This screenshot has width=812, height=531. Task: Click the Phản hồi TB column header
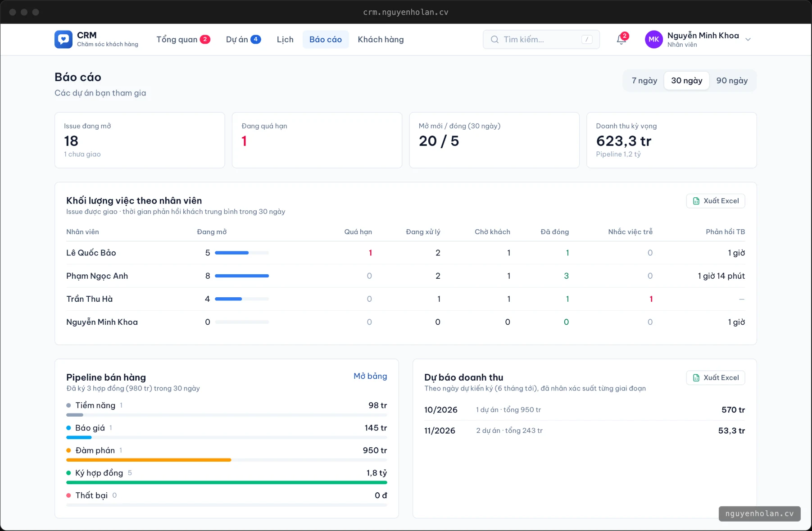pyautogui.click(x=725, y=232)
